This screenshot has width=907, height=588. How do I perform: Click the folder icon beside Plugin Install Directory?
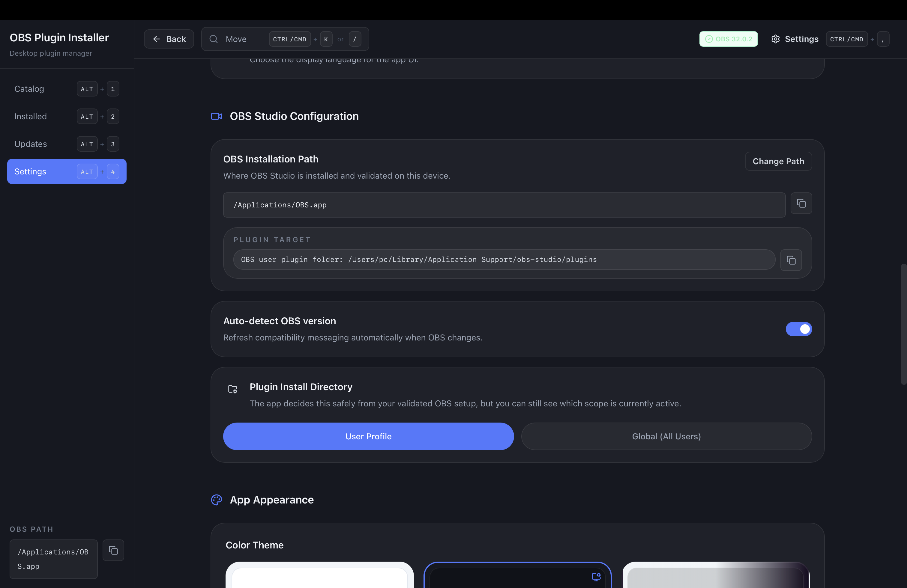click(232, 389)
